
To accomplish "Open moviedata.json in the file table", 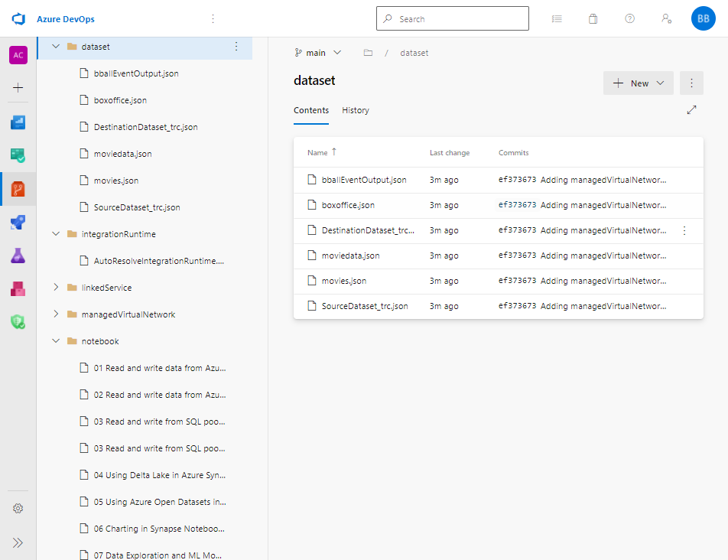I will pos(350,256).
